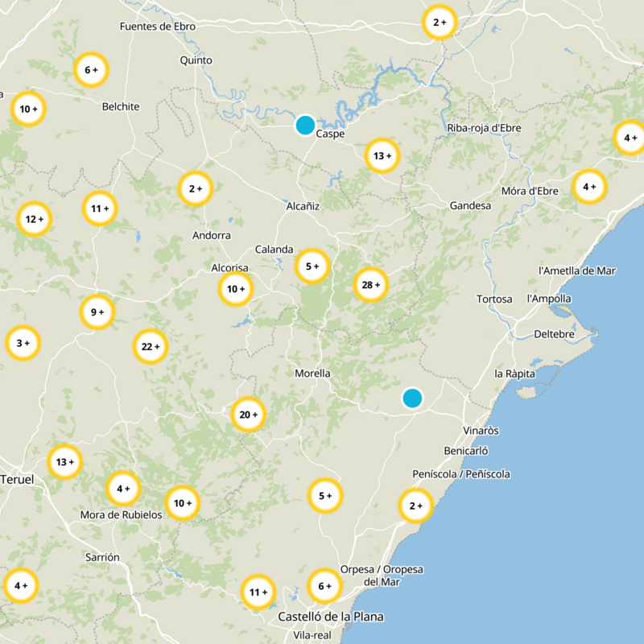Click the Peníscola / Peñíscola label
Screen dimensions: 644x644
coord(461,474)
